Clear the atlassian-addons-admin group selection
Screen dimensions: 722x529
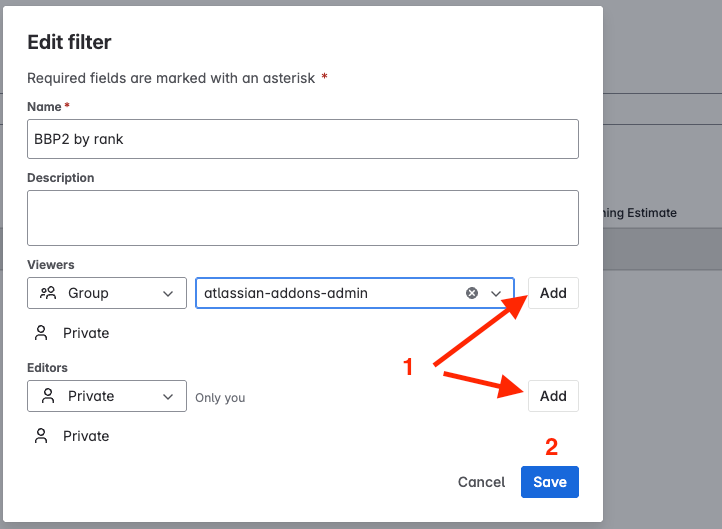click(472, 293)
